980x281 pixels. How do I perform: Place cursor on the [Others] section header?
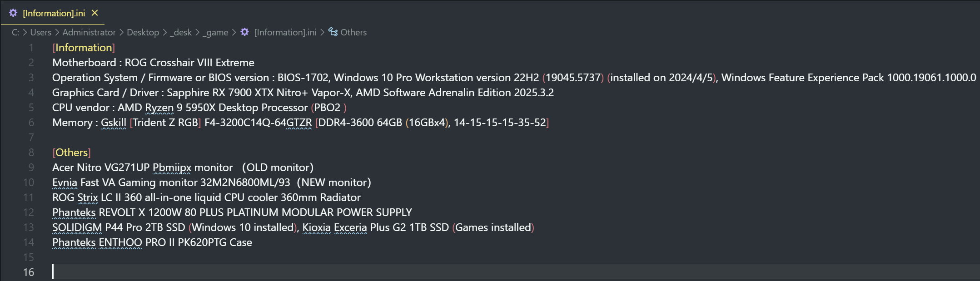[71, 153]
